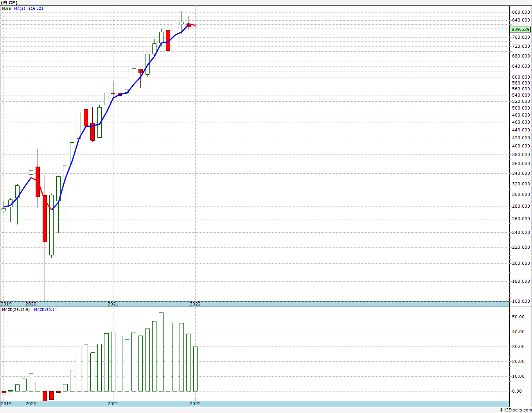Click the tallest MACD histogram bar

pos(161,352)
